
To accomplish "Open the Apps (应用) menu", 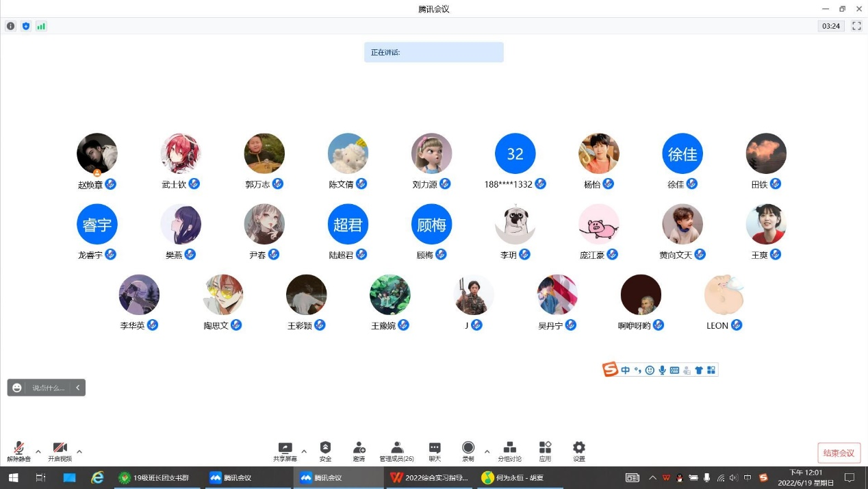I will point(545,451).
